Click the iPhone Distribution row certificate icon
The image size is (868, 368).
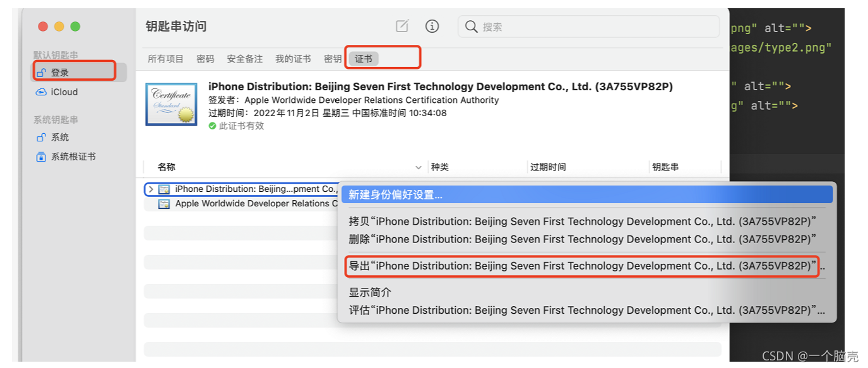coord(164,189)
